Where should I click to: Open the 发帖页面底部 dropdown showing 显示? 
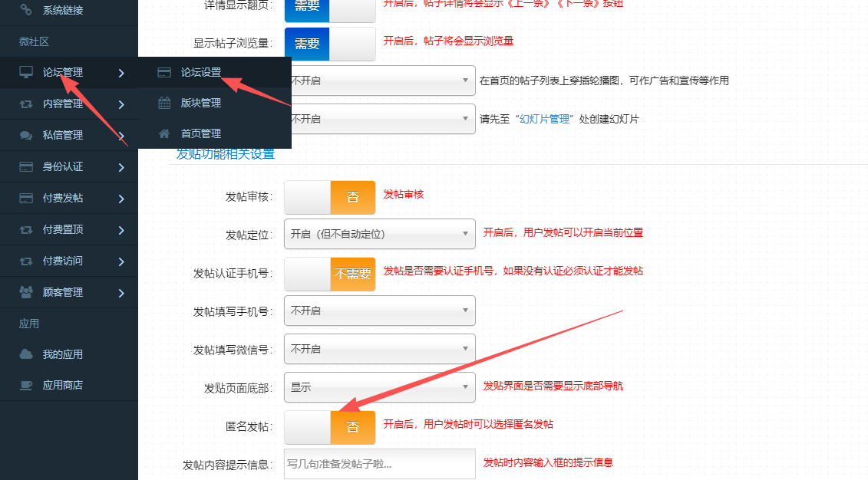379,387
